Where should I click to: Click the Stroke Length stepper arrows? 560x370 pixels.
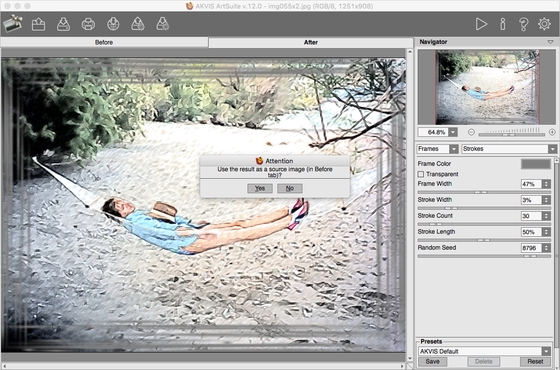(x=546, y=232)
